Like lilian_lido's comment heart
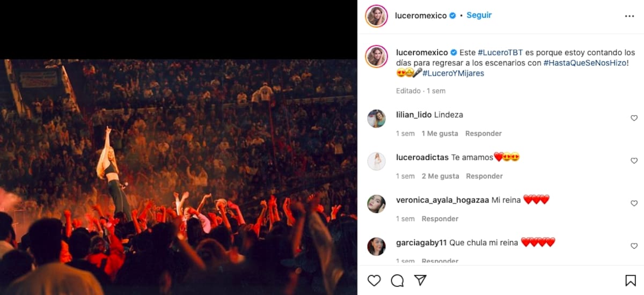The width and height of the screenshot is (644, 295). 634,118
